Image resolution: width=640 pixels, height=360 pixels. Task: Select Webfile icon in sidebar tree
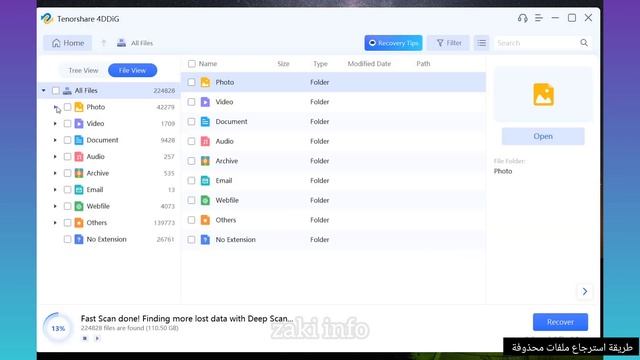[x=79, y=206]
